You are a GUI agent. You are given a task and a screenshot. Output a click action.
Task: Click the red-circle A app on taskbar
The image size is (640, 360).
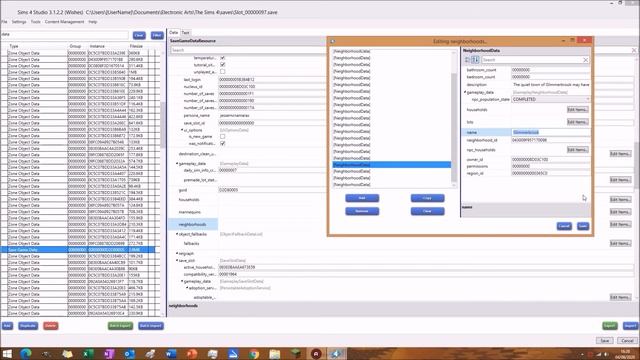[316, 353]
